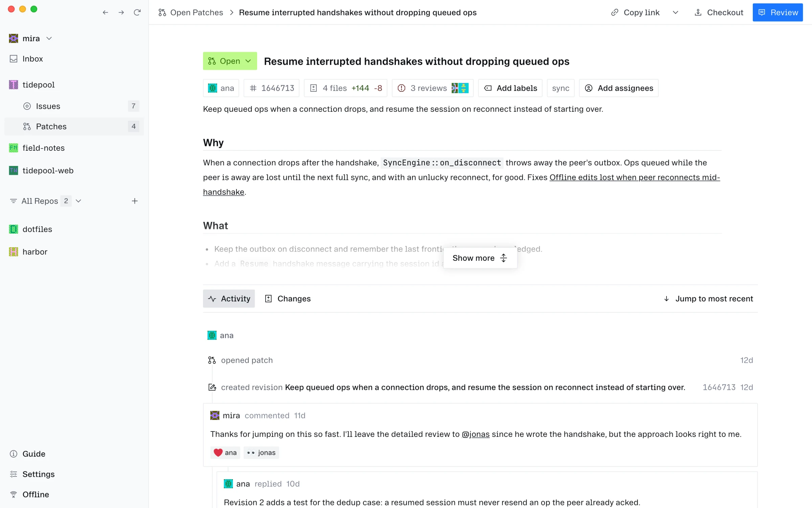812x508 pixels.
Task: Click the created revision pencil icon
Action: 212,387
